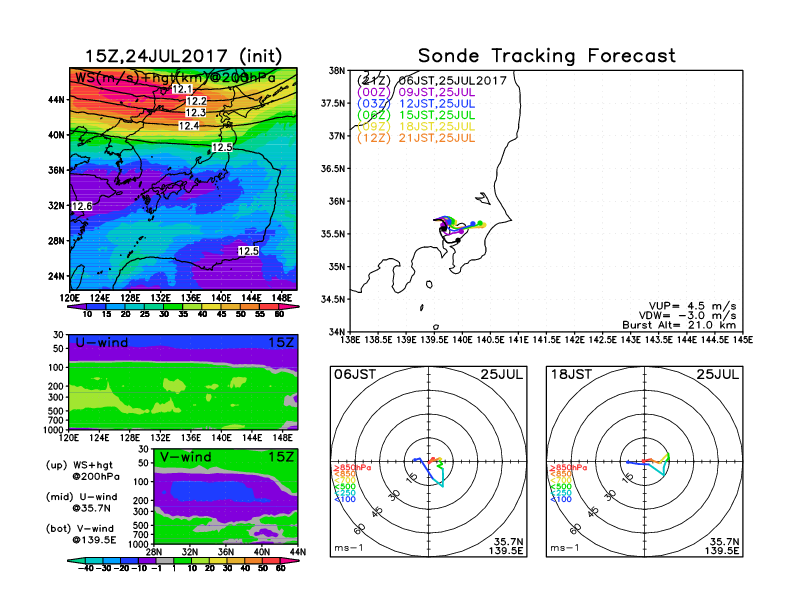This screenshot has width=792, height=612.
Task: Click the 35.7N 139.5E coordinates in 18JST hodograph
Action: (722, 546)
